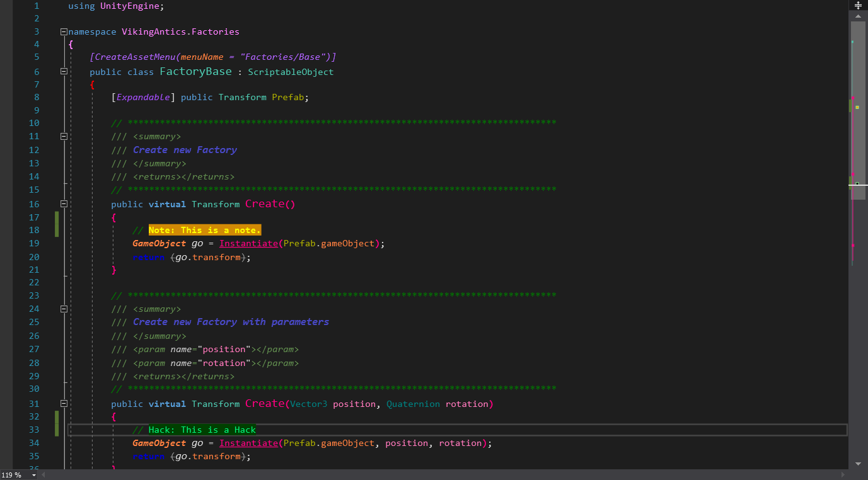
Task: Collapse the summary comment on line 11
Action: click(64, 136)
